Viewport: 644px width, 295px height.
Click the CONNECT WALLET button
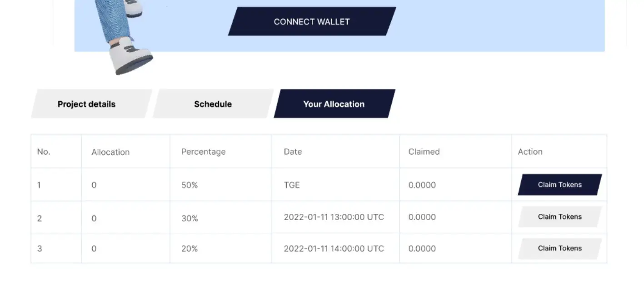pyautogui.click(x=312, y=21)
